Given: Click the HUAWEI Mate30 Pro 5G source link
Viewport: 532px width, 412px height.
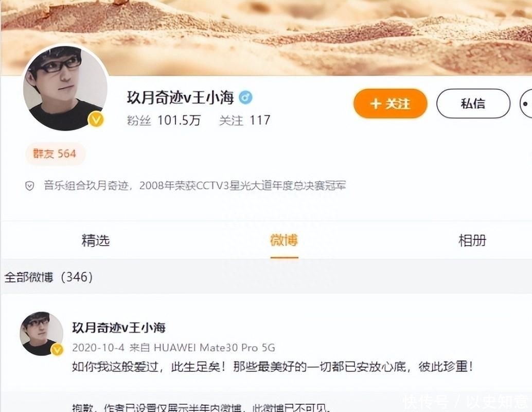Looking at the screenshot, I should 215,348.
